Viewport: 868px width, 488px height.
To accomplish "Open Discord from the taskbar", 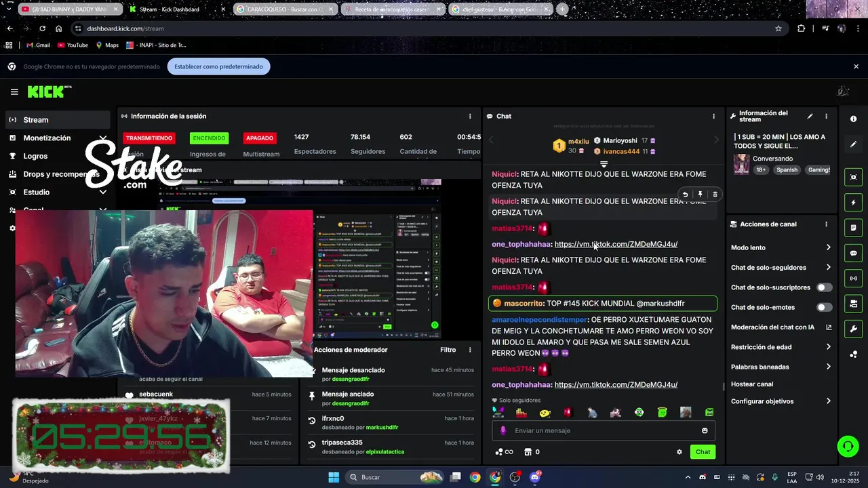I will pyautogui.click(x=535, y=477).
